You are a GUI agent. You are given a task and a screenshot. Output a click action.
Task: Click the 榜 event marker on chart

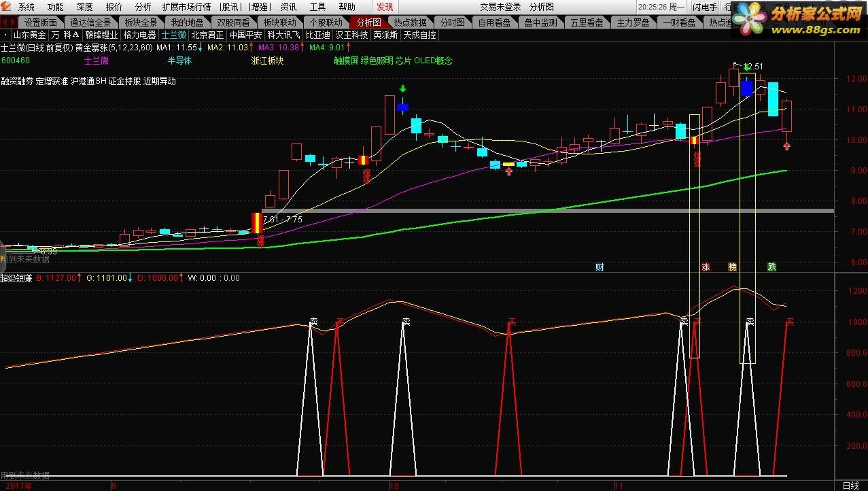pyautogui.click(x=732, y=267)
